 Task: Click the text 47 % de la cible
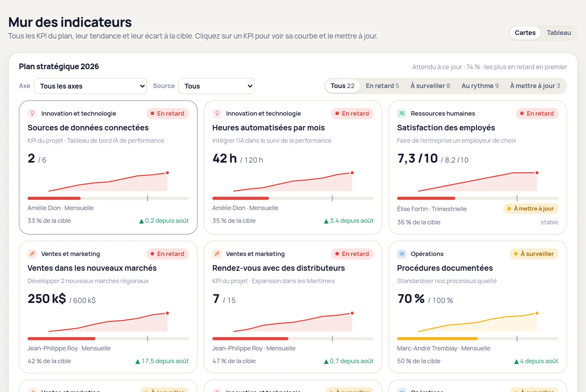234,361
